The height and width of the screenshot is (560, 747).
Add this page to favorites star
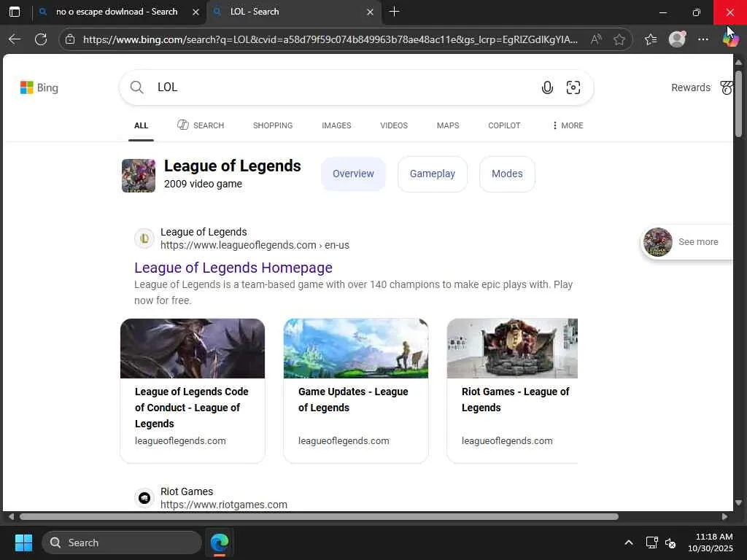pyautogui.click(x=619, y=39)
